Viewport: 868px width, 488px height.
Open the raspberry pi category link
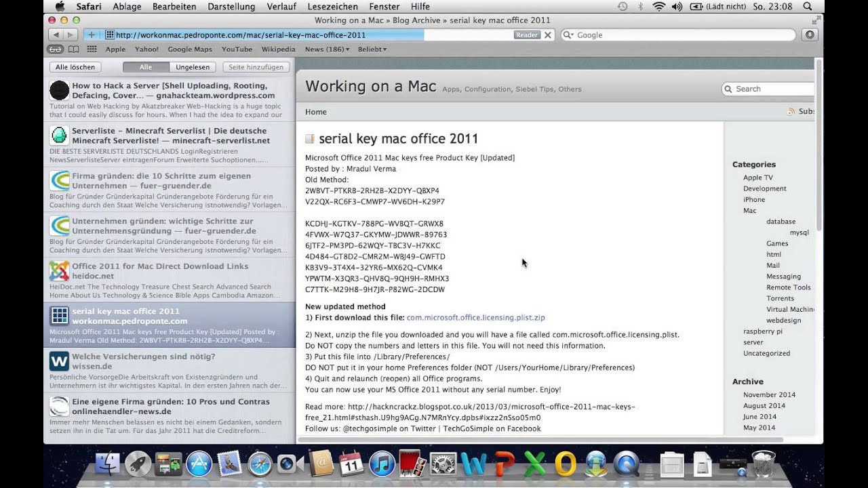click(x=763, y=331)
